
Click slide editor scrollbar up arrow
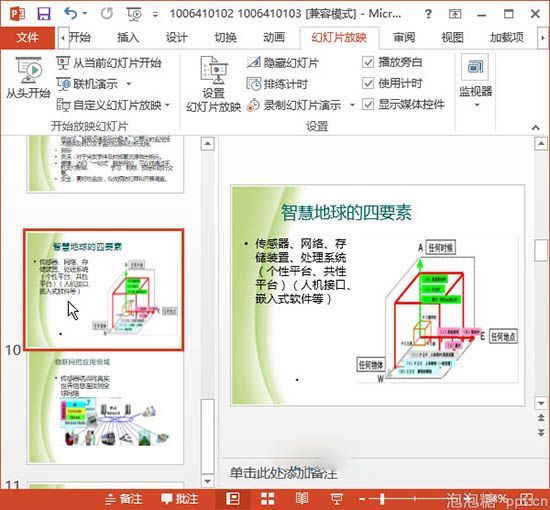(x=541, y=144)
